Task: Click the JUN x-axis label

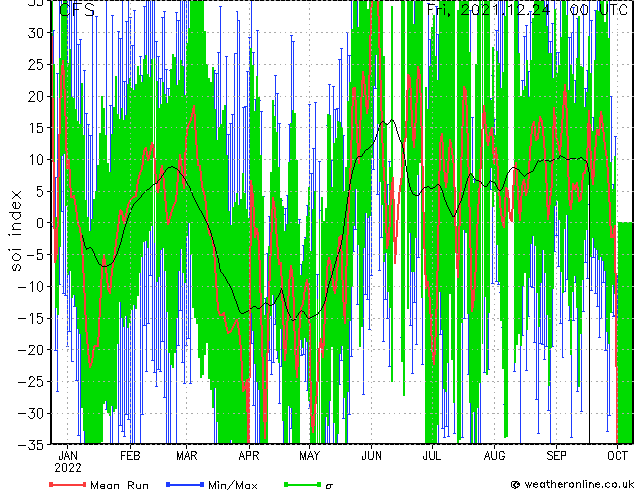Action: 371,456
